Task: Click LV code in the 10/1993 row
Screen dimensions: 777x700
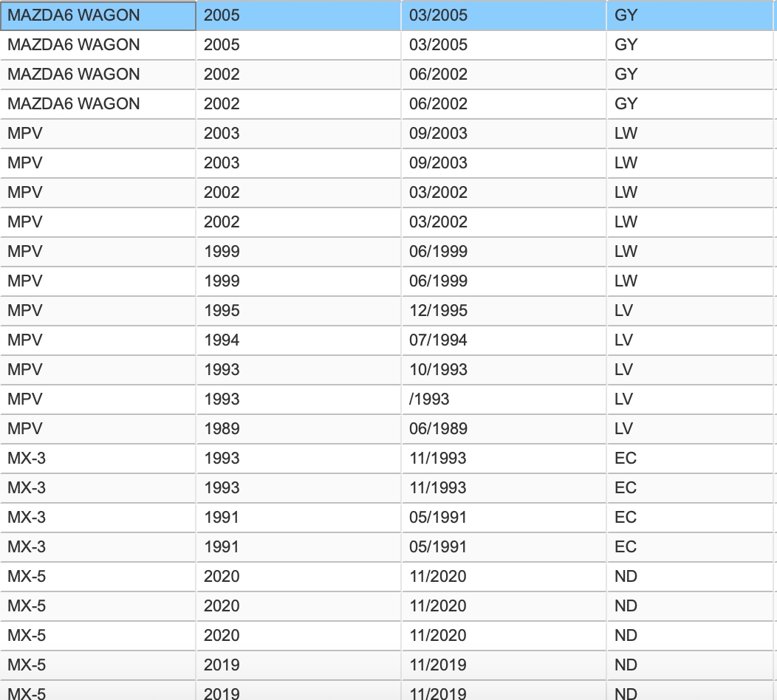Action: click(x=690, y=370)
